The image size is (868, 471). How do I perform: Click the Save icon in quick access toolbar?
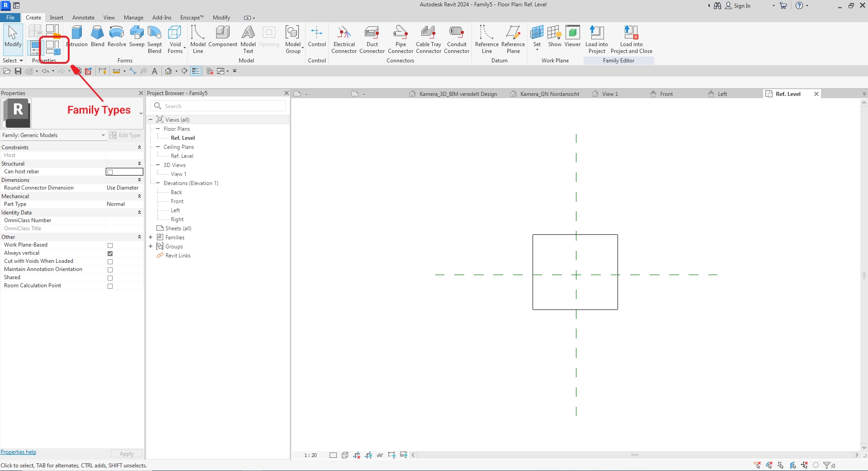pyautogui.click(x=18, y=71)
